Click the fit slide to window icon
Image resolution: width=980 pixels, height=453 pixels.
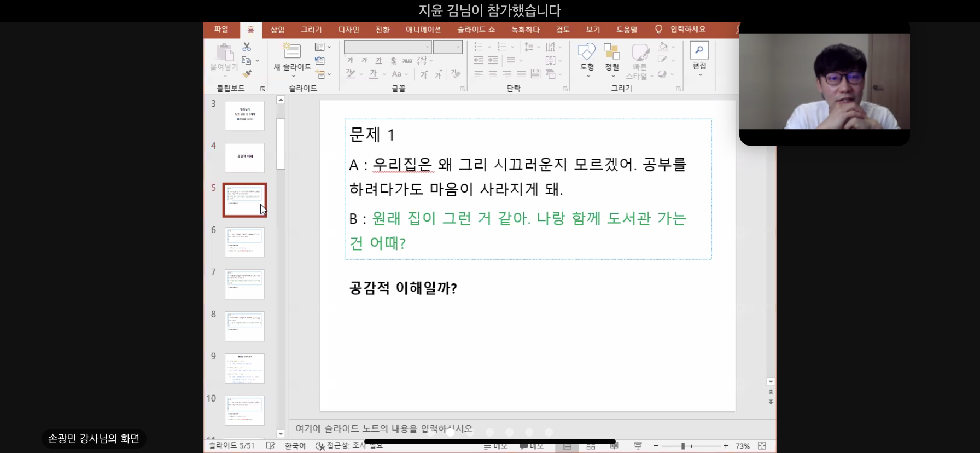pyautogui.click(x=762, y=446)
